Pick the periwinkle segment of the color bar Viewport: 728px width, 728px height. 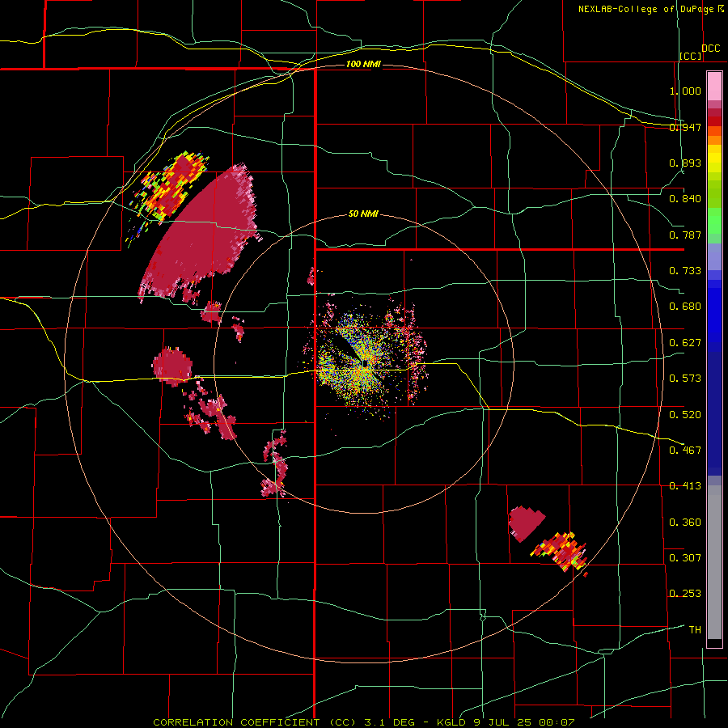point(714,258)
